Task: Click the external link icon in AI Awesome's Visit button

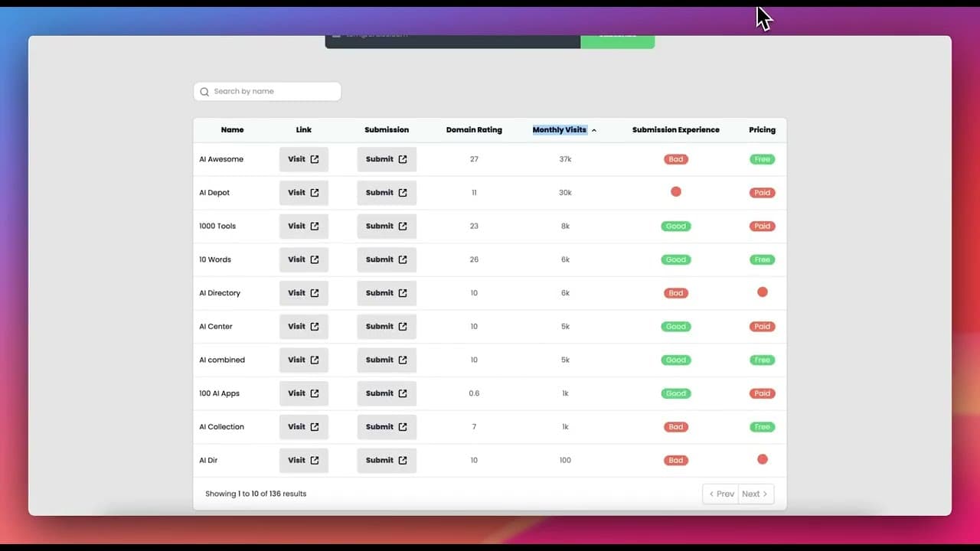Action: 315,159
